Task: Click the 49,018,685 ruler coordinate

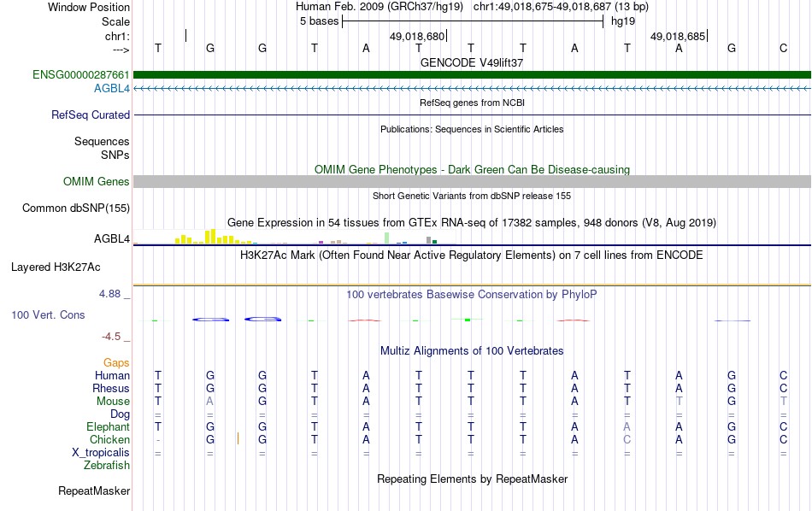Action: tap(677, 36)
